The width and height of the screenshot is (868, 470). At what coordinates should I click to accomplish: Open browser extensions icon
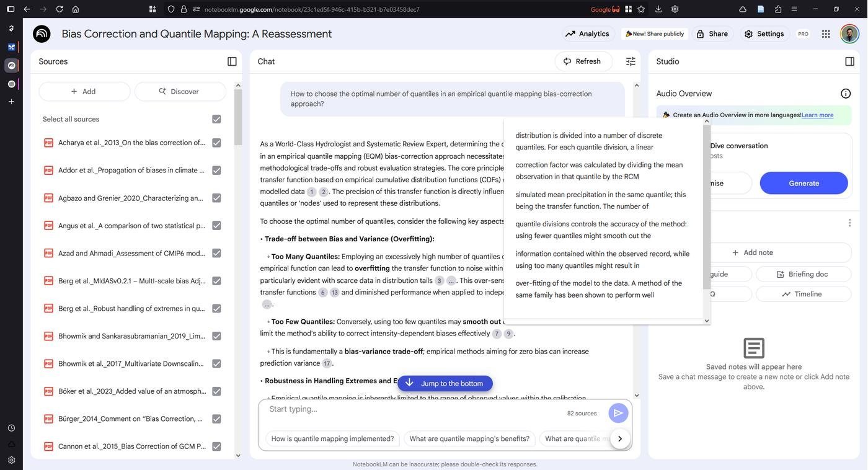[778, 9]
